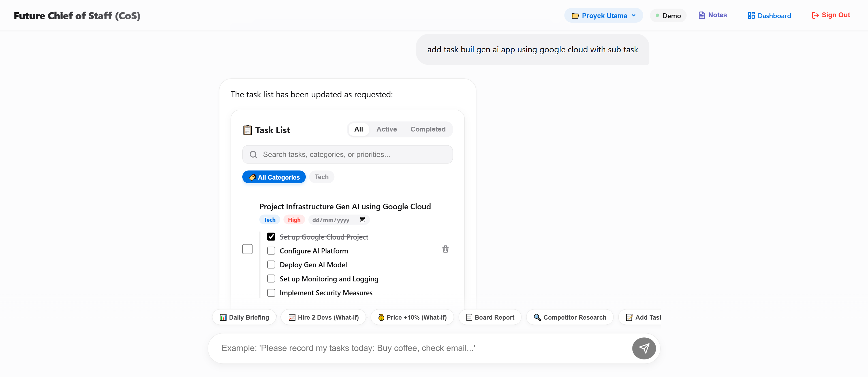
Task: Switch to the Active tasks tab
Action: click(x=386, y=129)
